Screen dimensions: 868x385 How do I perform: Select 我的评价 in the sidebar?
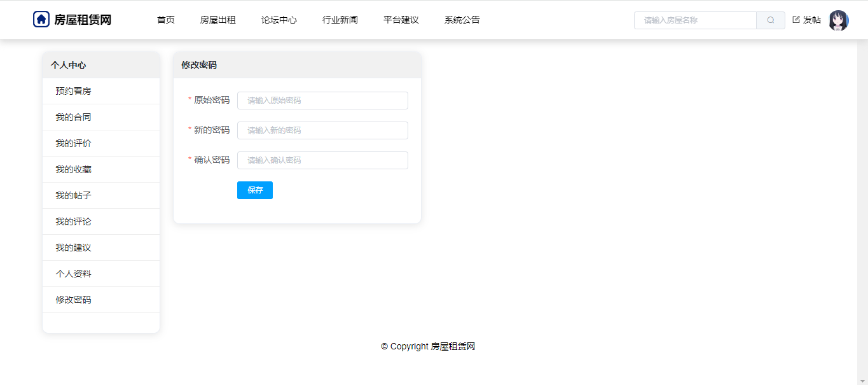[x=101, y=143]
